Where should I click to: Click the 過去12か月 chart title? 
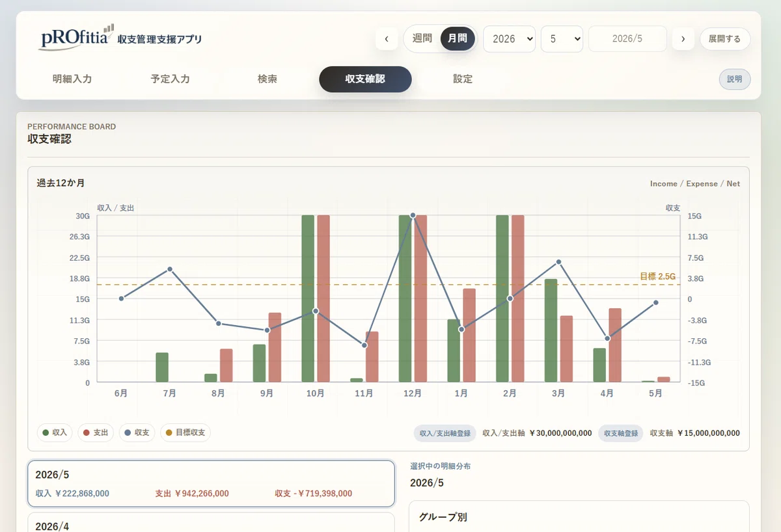61,183
